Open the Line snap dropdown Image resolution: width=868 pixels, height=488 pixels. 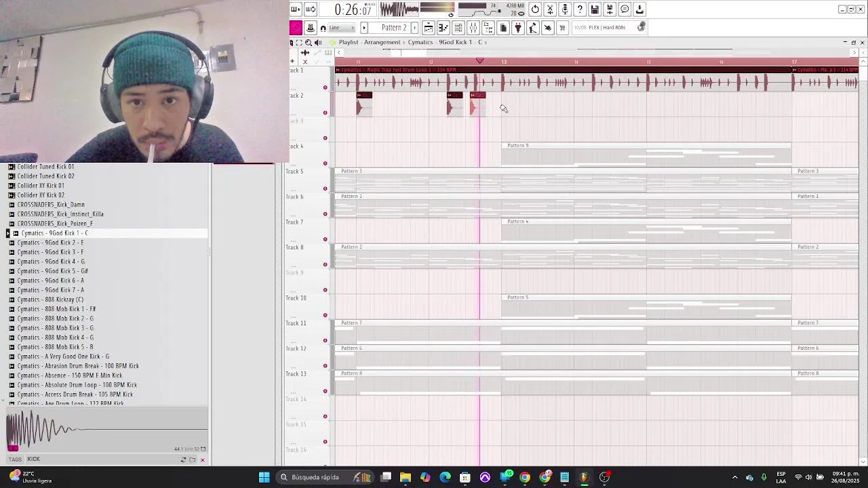coord(342,28)
